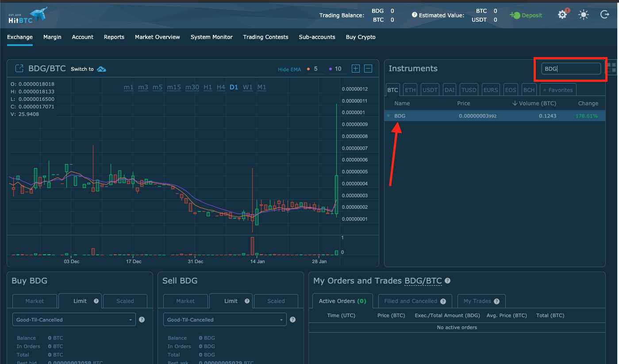Open Buy Good-Til-Cancelled dropdown
The image size is (619, 364).
(x=74, y=320)
